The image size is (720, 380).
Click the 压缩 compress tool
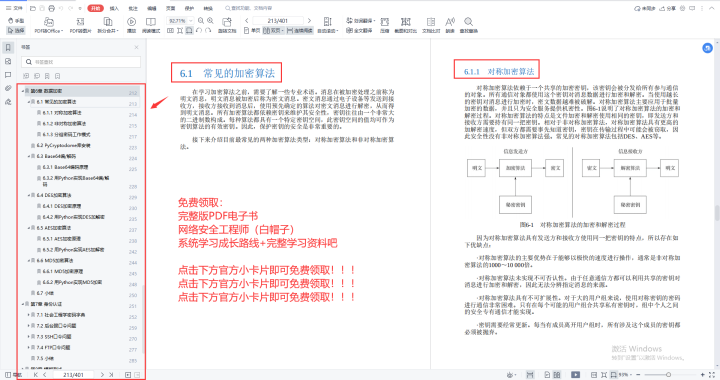click(384, 25)
